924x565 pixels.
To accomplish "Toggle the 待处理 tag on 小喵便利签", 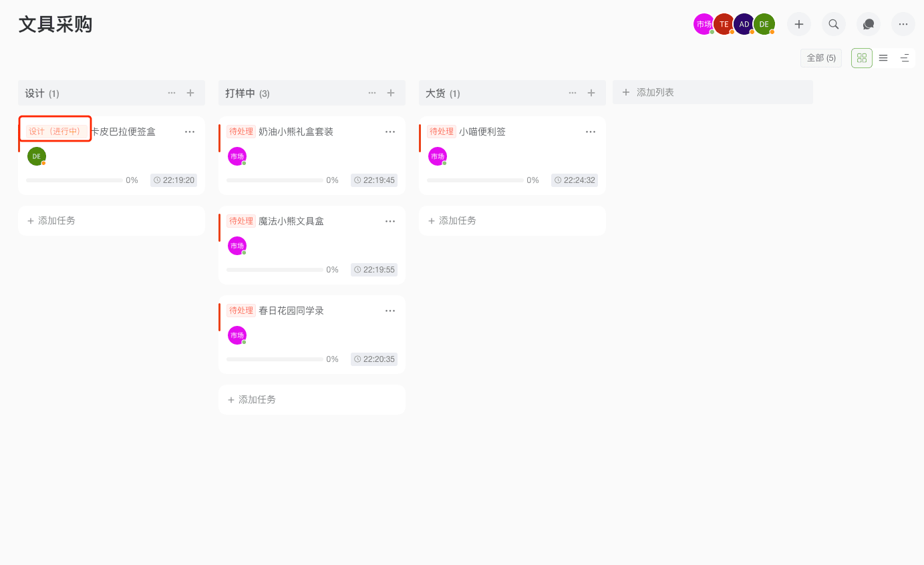I will pos(442,131).
